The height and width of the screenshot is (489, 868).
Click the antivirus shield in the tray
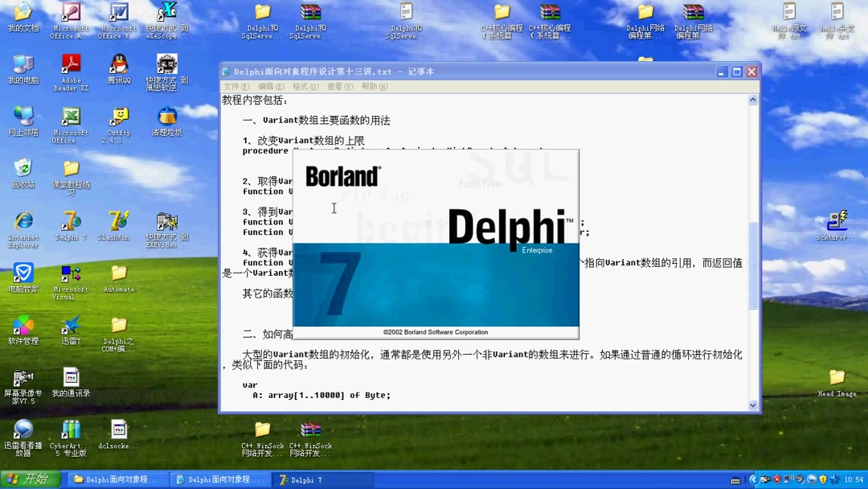[x=777, y=479]
